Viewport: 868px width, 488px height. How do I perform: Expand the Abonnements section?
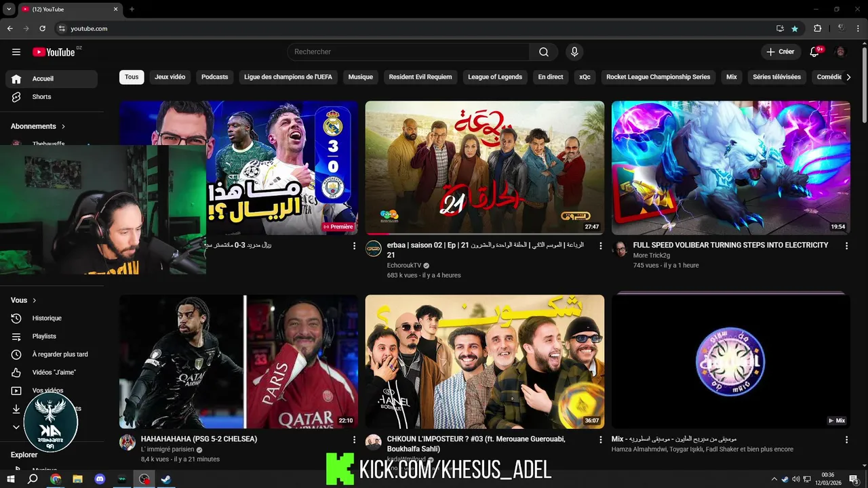[38, 126]
